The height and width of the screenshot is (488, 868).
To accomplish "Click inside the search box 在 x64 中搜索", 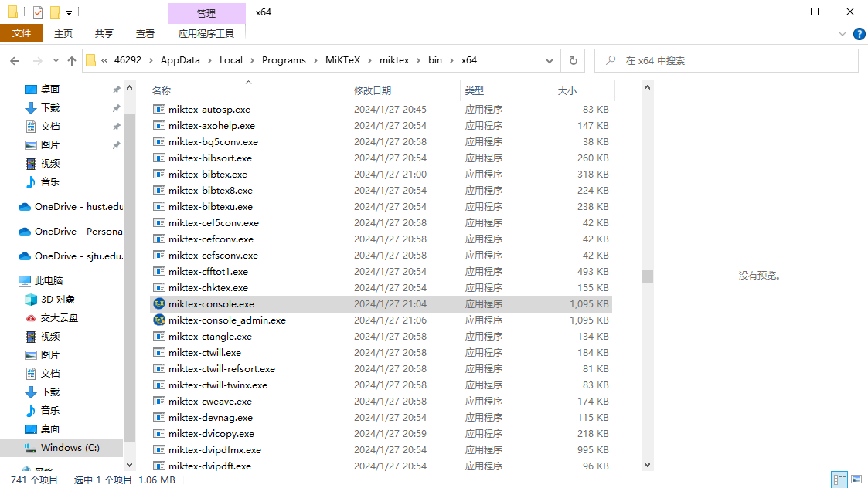I will 727,60.
